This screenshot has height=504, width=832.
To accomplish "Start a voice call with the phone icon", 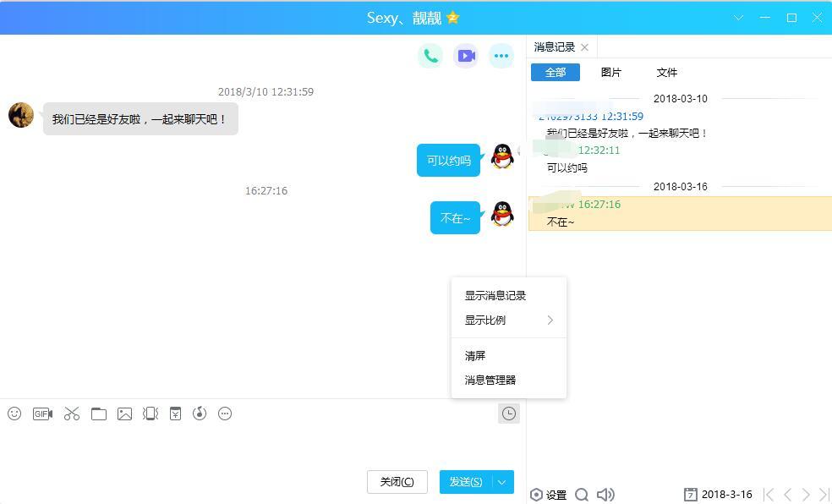I will click(430, 56).
